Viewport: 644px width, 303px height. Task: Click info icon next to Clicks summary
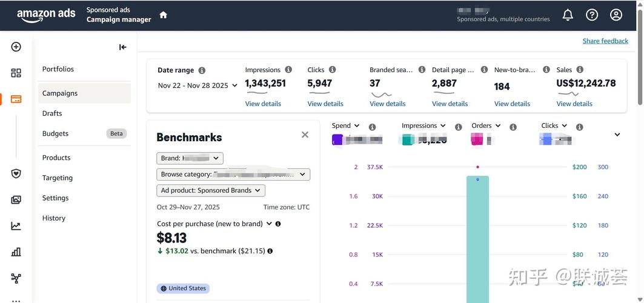[x=332, y=69]
